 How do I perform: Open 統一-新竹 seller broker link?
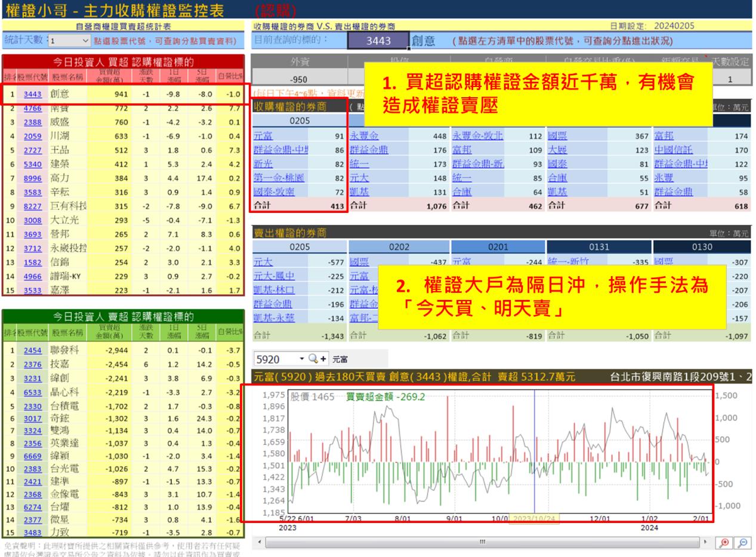tap(567, 261)
